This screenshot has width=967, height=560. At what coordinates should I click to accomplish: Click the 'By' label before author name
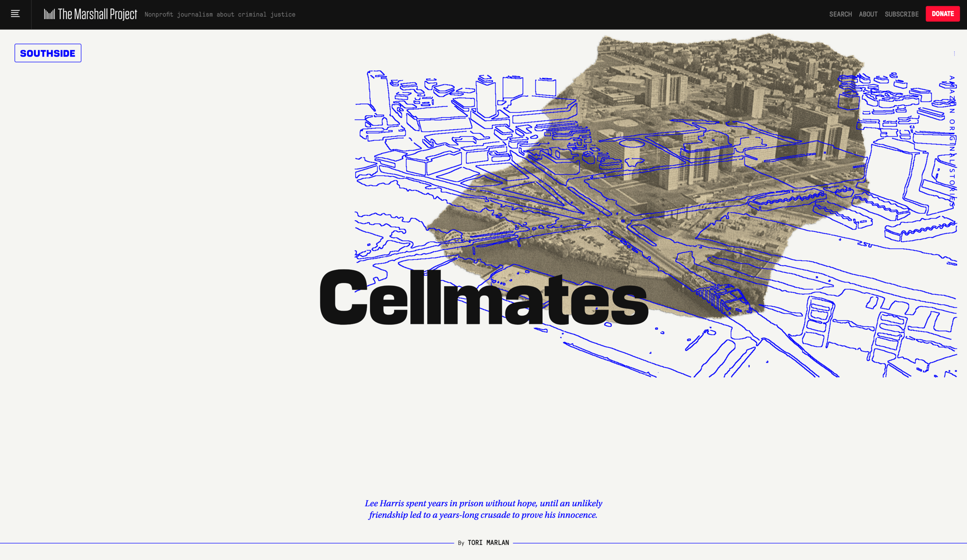[461, 543]
